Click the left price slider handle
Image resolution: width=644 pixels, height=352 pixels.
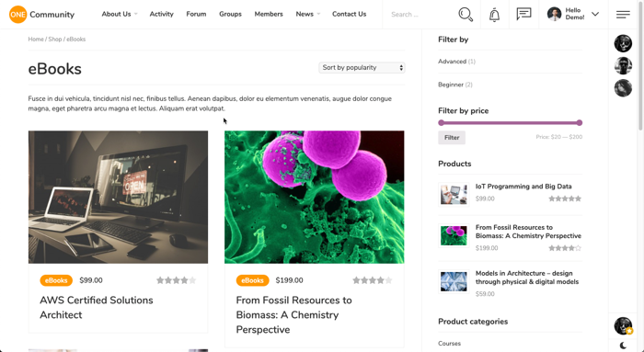(x=441, y=122)
